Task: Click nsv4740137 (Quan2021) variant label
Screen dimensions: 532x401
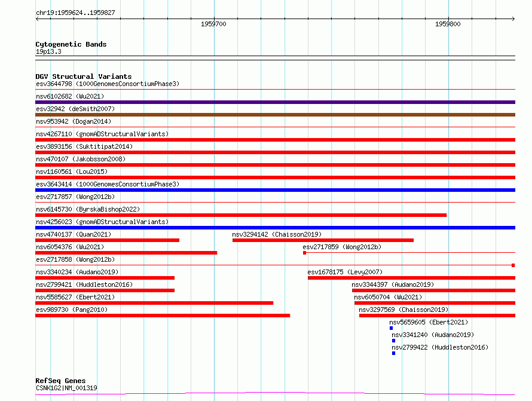Action: pos(74,234)
